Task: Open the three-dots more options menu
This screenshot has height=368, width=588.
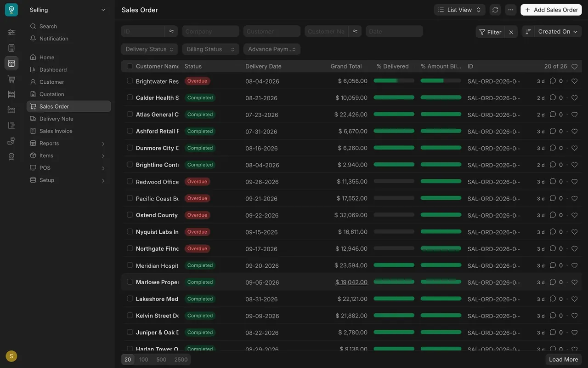Action: click(x=511, y=10)
